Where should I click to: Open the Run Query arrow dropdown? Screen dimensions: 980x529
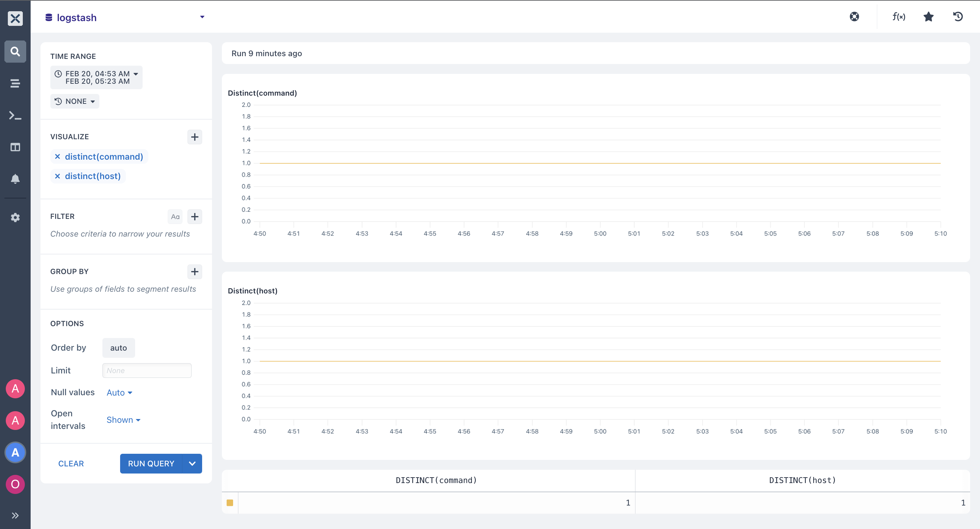click(192, 464)
